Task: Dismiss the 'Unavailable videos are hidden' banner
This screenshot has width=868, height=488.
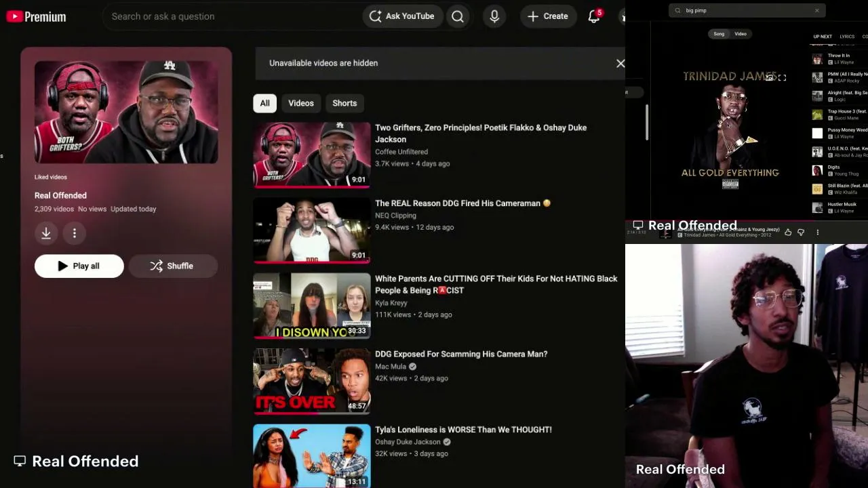Action: pos(620,63)
